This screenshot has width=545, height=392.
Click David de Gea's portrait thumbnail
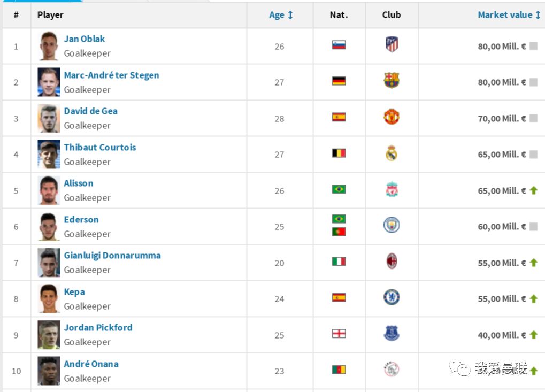[x=49, y=118]
